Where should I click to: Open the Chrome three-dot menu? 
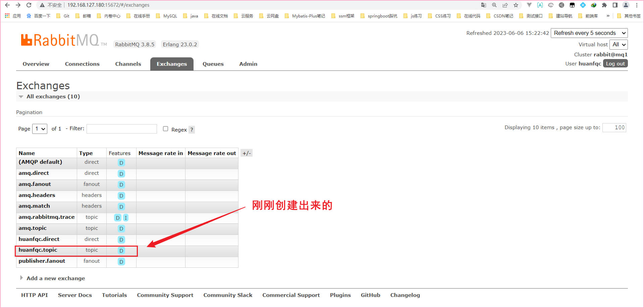point(637,5)
